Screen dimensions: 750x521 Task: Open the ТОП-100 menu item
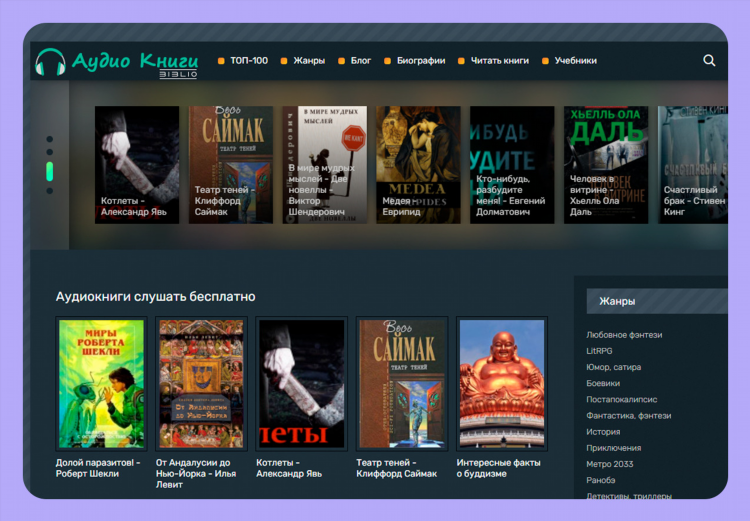pos(249,61)
